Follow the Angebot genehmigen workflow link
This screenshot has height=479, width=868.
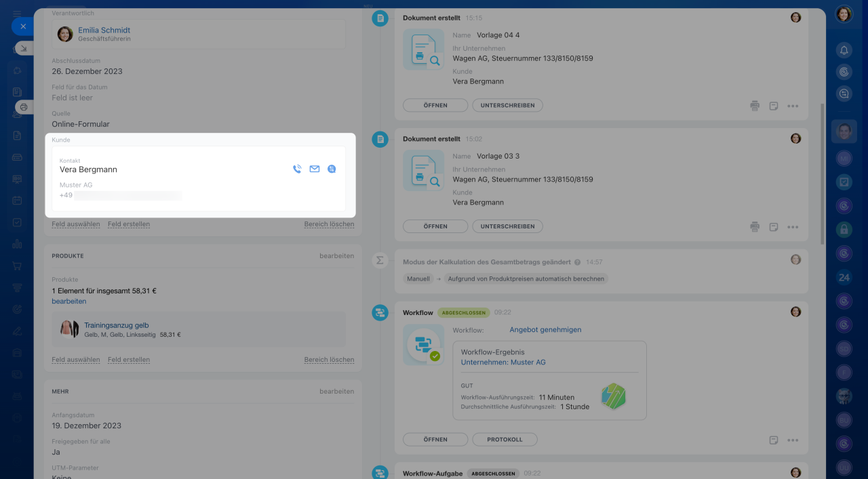click(545, 330)
